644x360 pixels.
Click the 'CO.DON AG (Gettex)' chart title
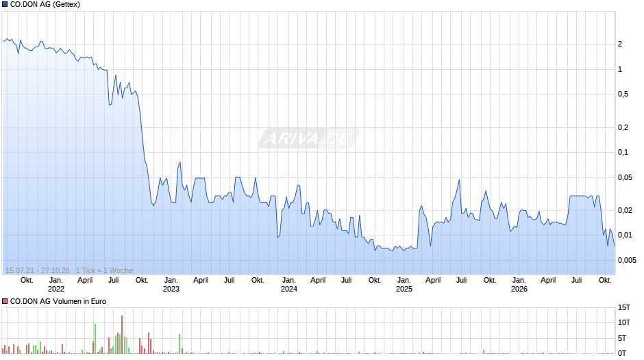45,5
